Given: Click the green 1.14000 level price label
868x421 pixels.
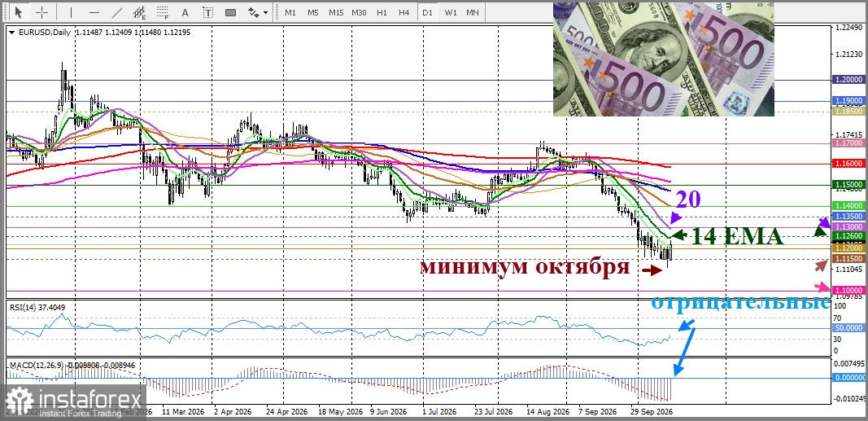Looking at the screenshot, I should [x=848, y=205].
